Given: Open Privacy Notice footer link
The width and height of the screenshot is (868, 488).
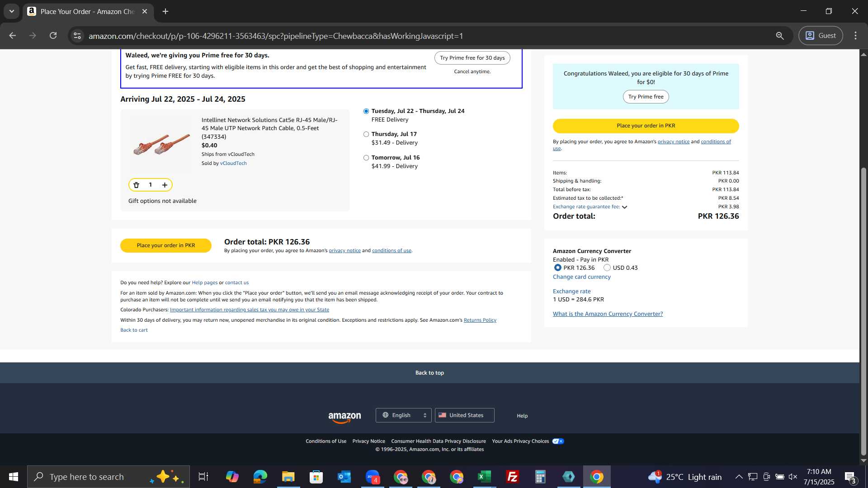Looking at the screenshot, I should pyautogui.click(x=369, y=441).
